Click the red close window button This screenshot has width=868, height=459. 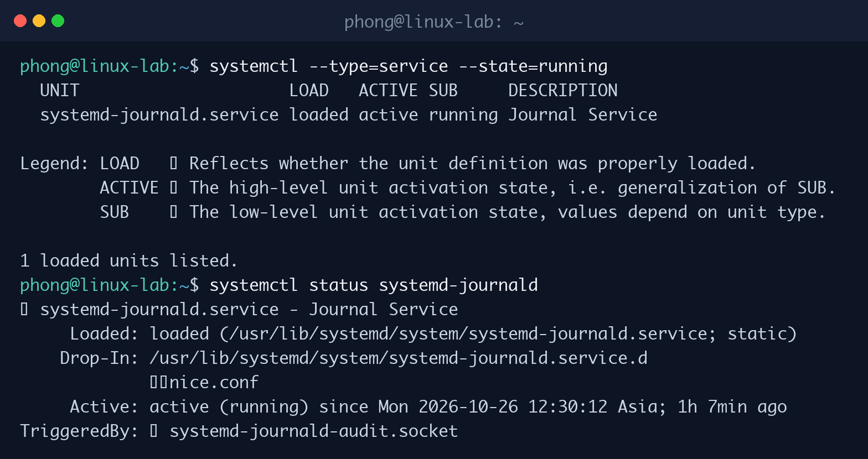click(x=20, y=21)
